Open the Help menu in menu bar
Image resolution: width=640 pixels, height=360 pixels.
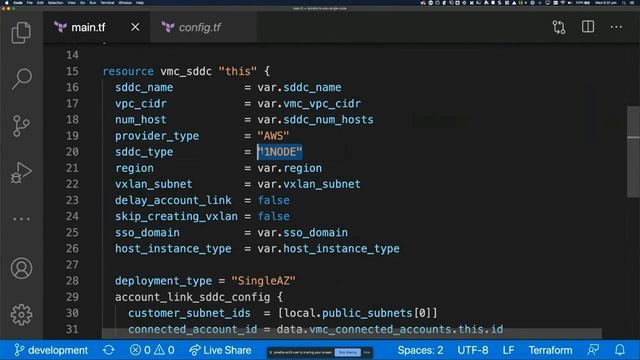click(140, 2)
